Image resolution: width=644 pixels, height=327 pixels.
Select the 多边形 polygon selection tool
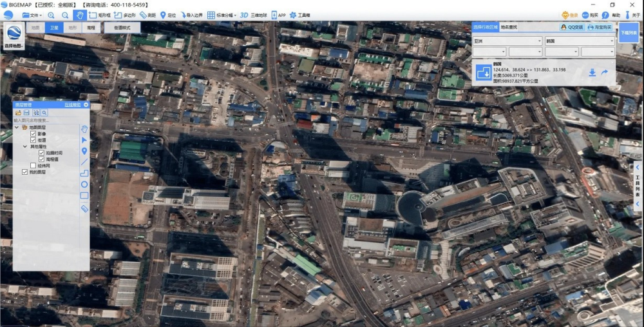[125, 15]
